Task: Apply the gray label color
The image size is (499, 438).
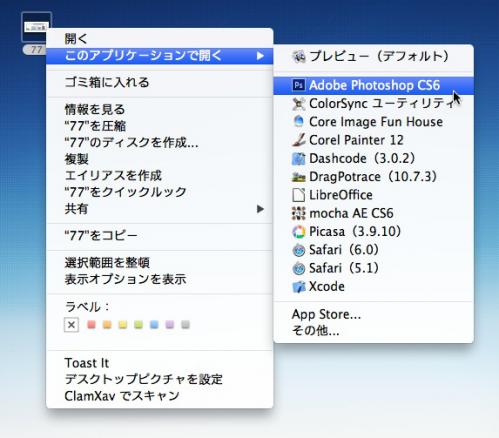Action: point(185,325)
